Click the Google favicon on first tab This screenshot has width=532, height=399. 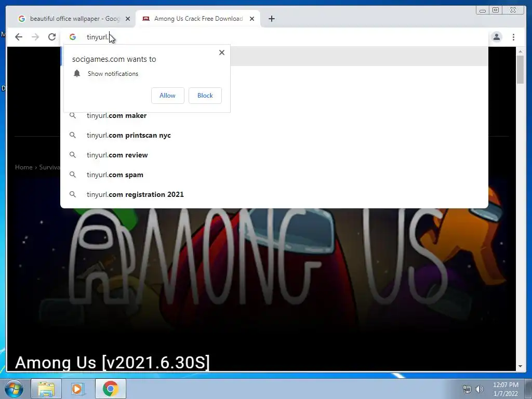(x=22, y=19)
